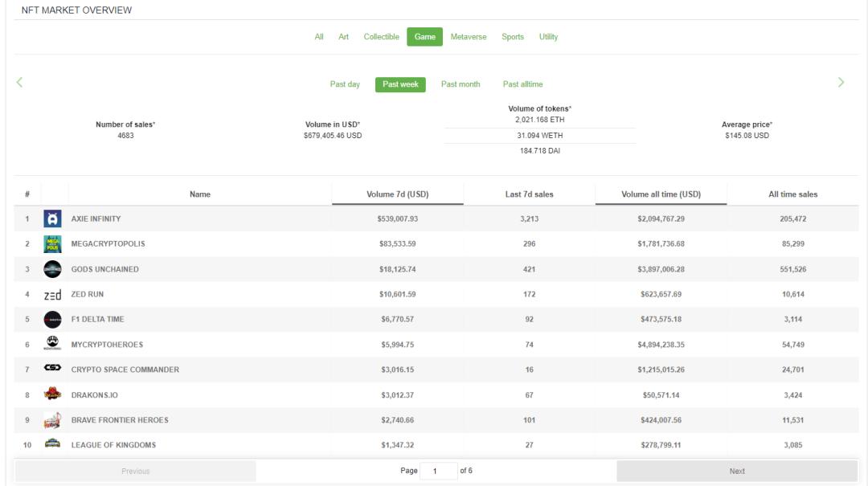This screenshot has width=868, height=486.
Task: Click the Zed Run logo icon
Action: tap(52, 295)
